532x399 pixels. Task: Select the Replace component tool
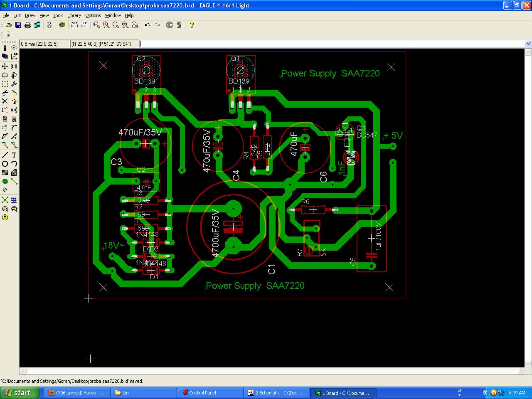tap(14, 110)
